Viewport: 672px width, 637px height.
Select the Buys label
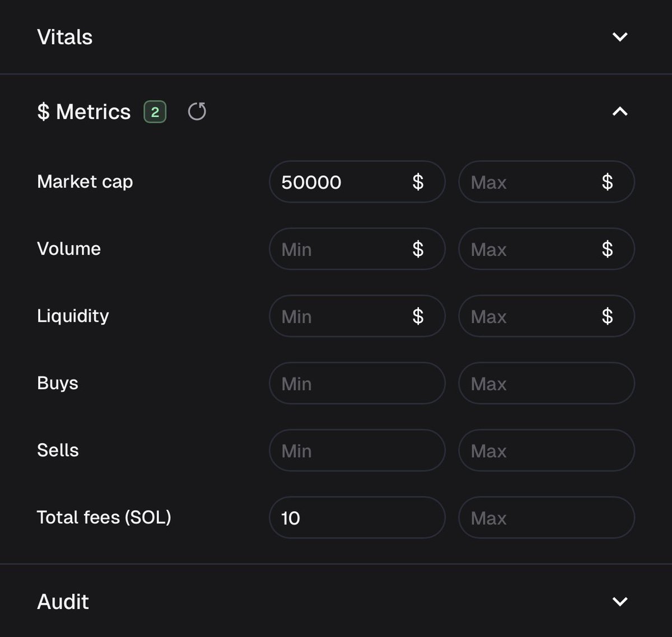point(58,383)
